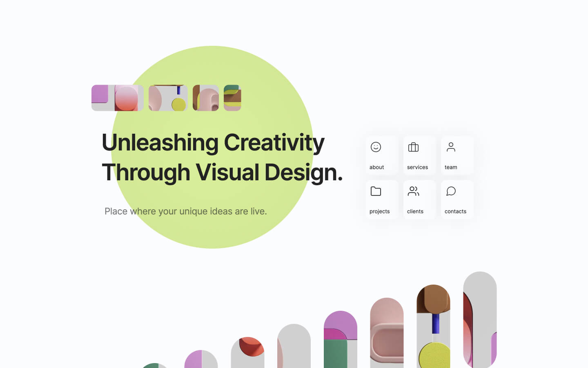Click the "contacts" label
This screenshot has height=368, width=588.
(455, 211)
